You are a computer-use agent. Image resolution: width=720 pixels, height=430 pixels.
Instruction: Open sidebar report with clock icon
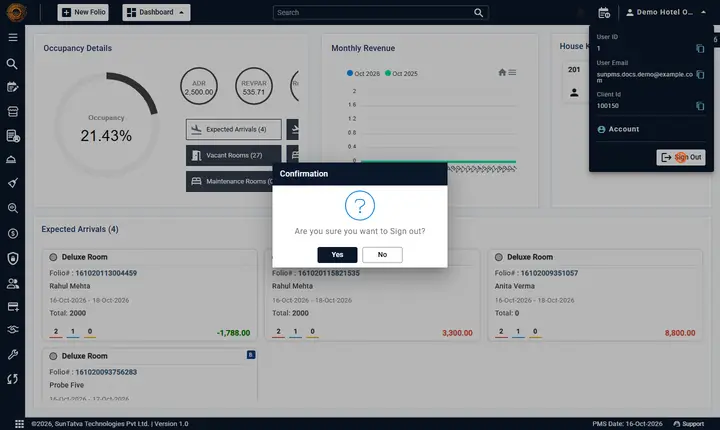pos(13,136)
